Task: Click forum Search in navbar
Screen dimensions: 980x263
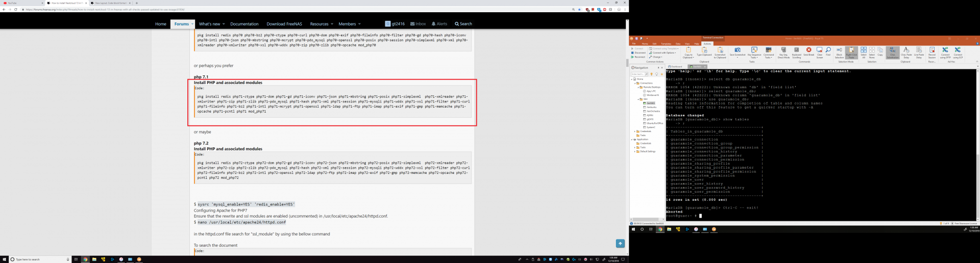Action: (463, 24)
